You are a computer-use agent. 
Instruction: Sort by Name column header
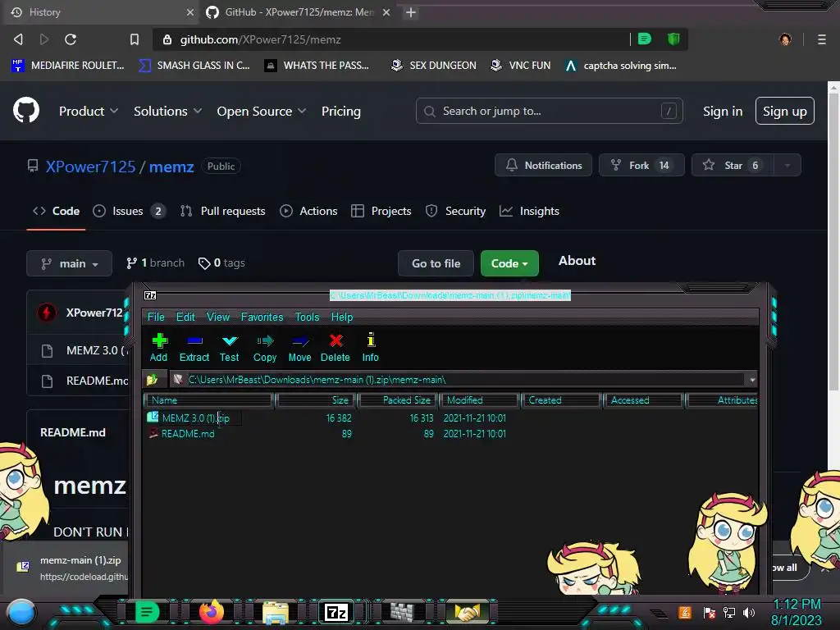pyautogui.click(x=208, y=400)
